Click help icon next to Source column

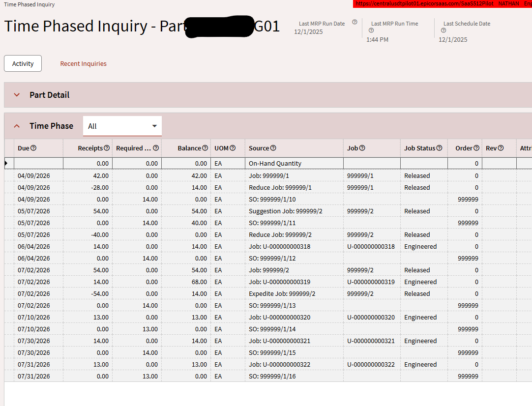point(273,148)
